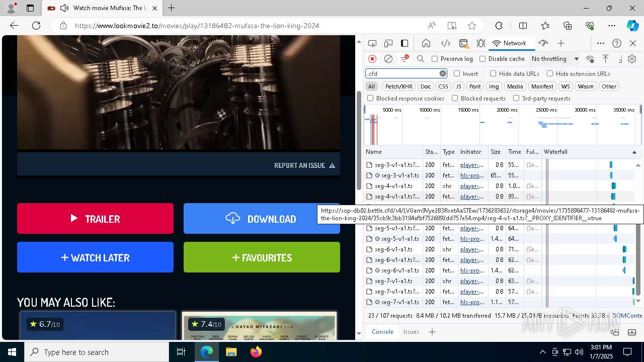Click the WATCH LATER button

click(95, 257)
